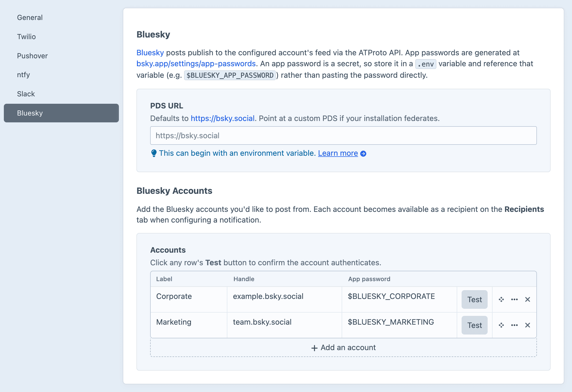The height and width of the screenshot is (392, 572).
Task: Test the Marketing account authentication
Action: tap(474, 325)
